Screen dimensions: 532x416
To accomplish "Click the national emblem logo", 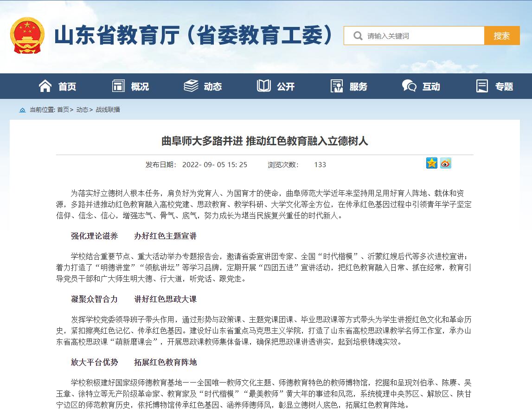I will [x=27, y=35].
